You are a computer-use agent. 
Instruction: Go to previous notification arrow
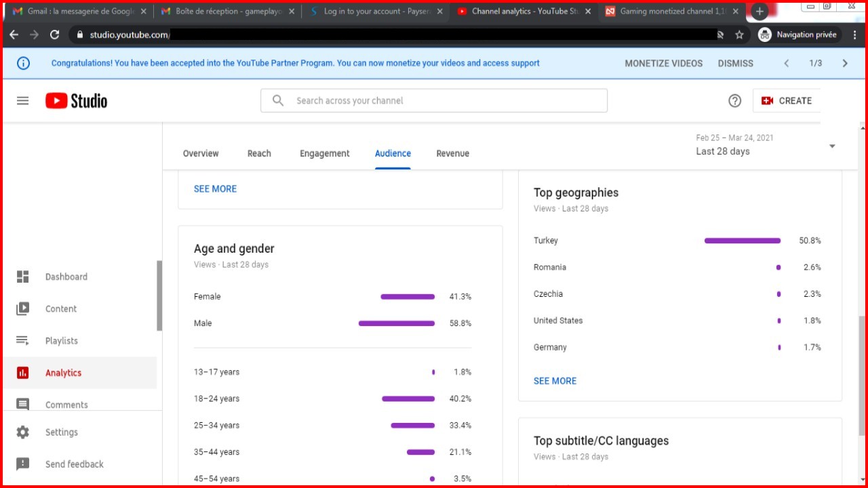(x=786, y=63)
